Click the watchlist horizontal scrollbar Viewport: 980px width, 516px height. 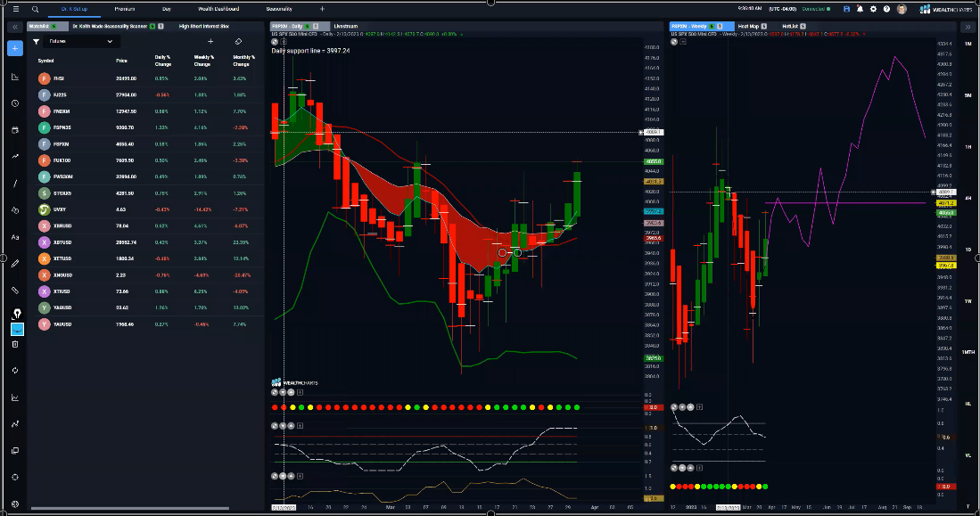coord(130,509)
